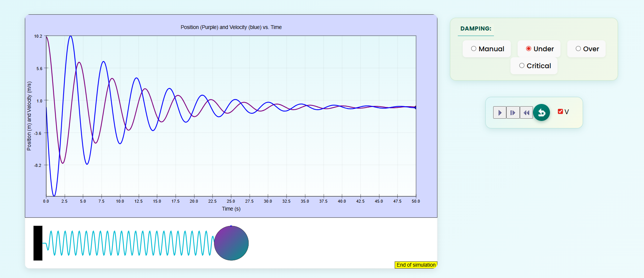Image resolution: width=644 pixels, height=278 pixels.
Task: Click the -8.2 value on the y-axis
Action: pyautogui.click(x=38, y=165)
